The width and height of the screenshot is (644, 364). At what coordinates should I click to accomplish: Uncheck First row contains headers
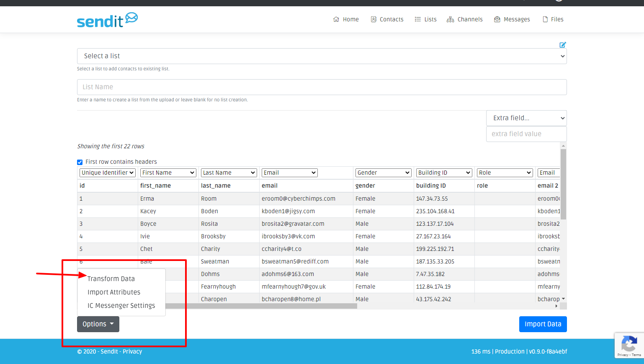80,162
